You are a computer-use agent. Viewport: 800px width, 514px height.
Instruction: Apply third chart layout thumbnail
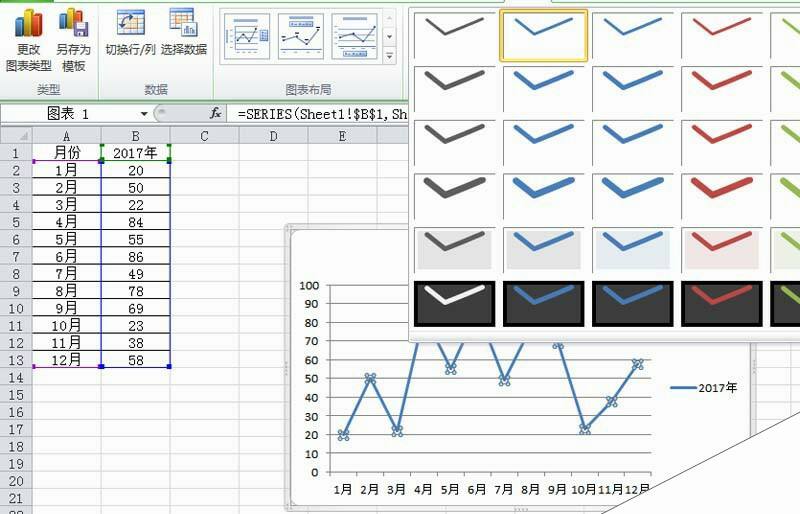click(x=355, y=36)
